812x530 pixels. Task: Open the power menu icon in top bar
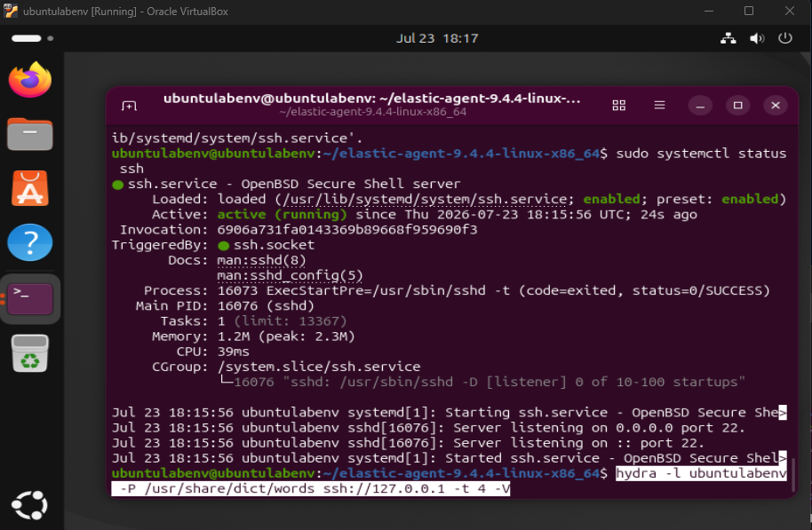(785, 38)
